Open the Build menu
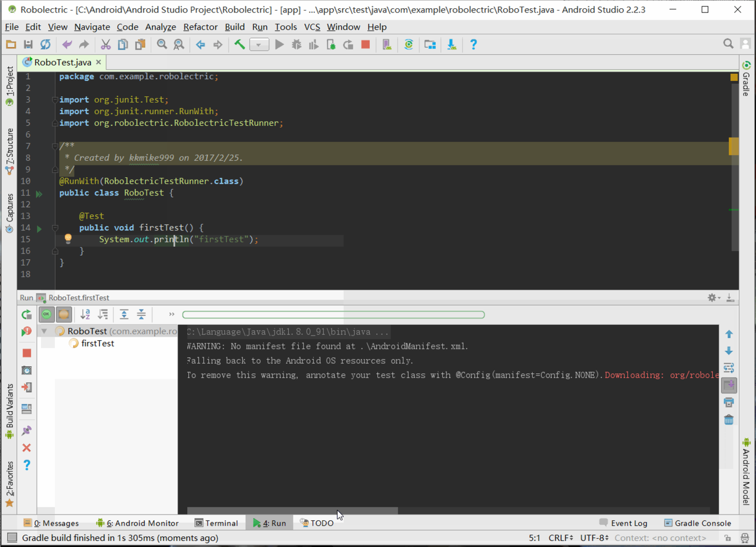 [x=234, y=27]
